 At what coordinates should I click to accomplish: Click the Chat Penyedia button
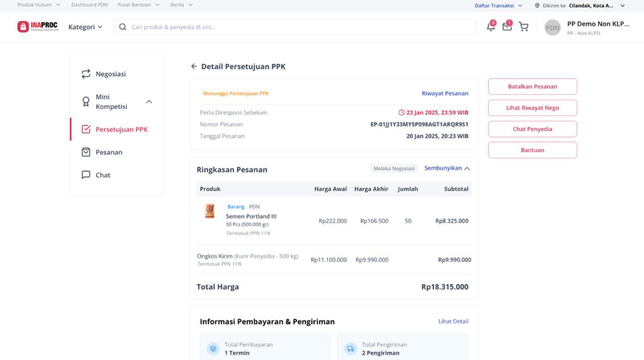point(532,129)
